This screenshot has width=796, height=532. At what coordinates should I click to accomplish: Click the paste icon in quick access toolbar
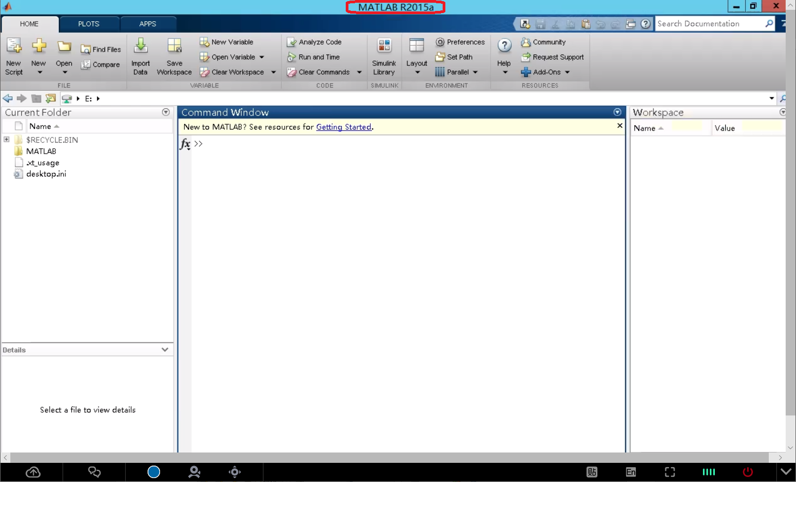click(586, 24)
